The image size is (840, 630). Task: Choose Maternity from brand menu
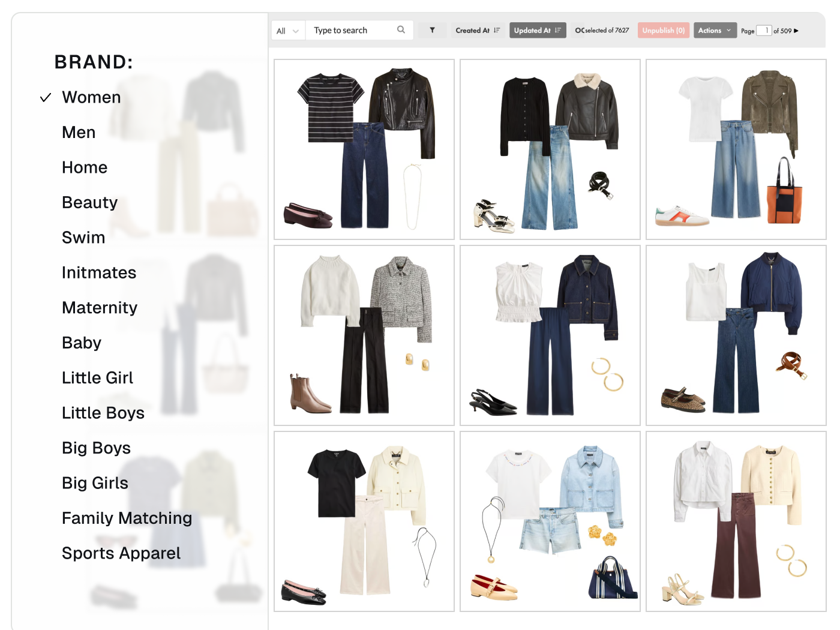[x=100, y=308]
